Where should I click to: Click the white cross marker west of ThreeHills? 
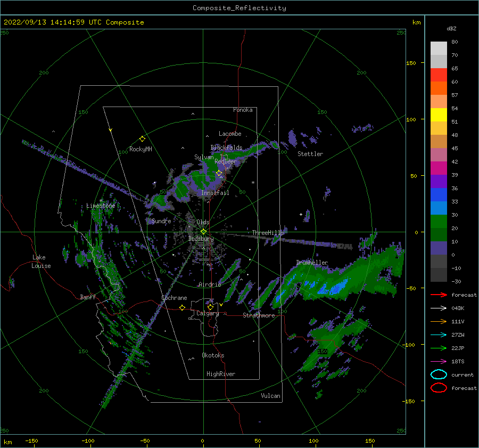point(301,214)
